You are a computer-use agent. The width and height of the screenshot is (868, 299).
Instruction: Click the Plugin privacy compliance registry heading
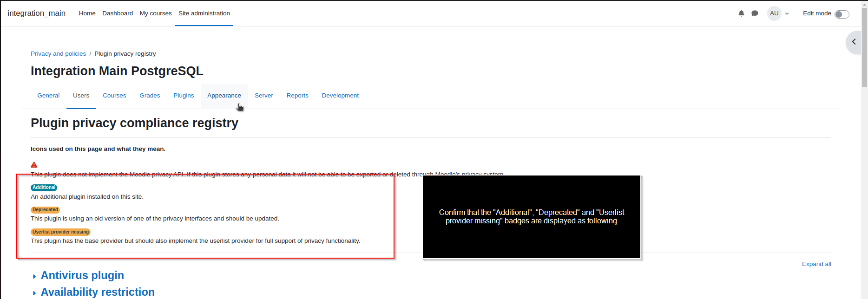coord(134,123)
